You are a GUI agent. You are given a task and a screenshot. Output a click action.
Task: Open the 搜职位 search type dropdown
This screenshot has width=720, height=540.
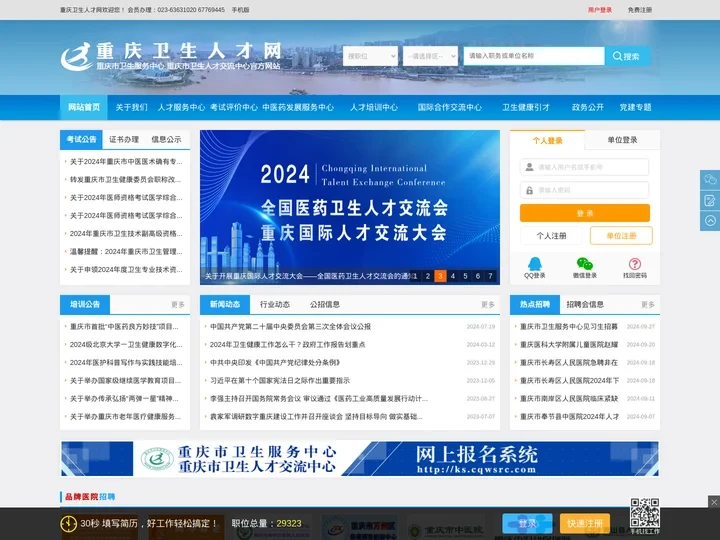370,56
